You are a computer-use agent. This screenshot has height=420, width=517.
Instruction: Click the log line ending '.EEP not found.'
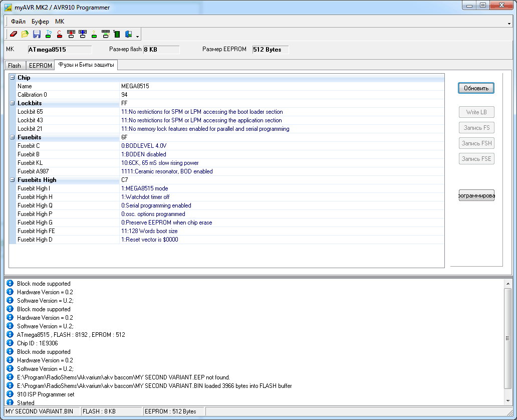123,377
